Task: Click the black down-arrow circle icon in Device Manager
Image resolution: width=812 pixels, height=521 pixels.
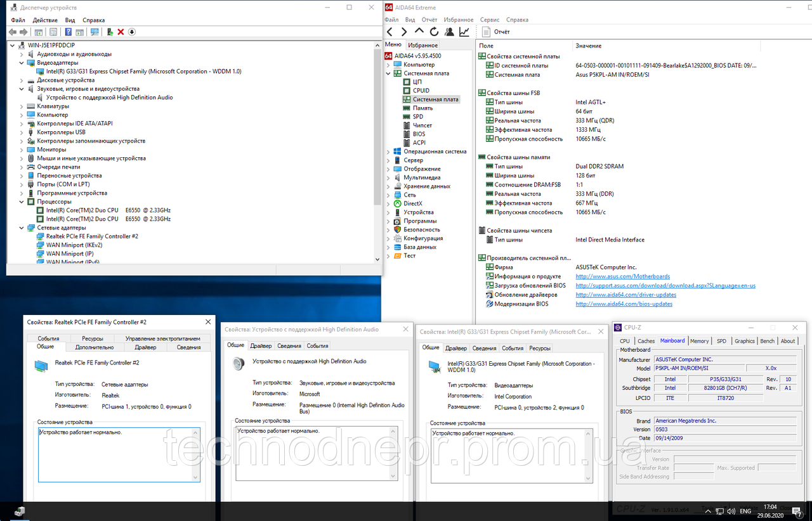Action: tap(132, 32)
